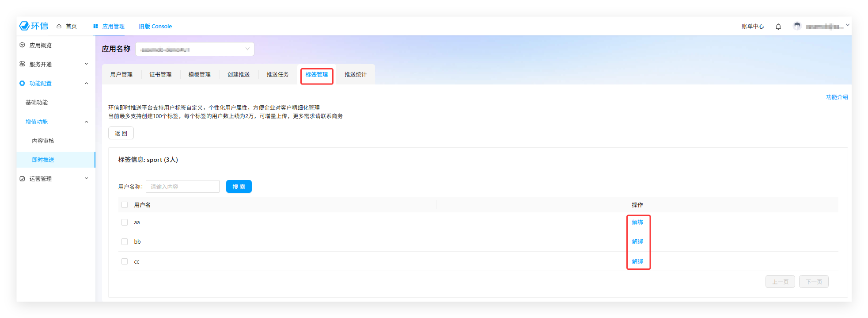Image resolution: width=868 pixels, height=318 pixels.
Task: Click 解绑 for user cc
Action: click(x=637, y=261)
